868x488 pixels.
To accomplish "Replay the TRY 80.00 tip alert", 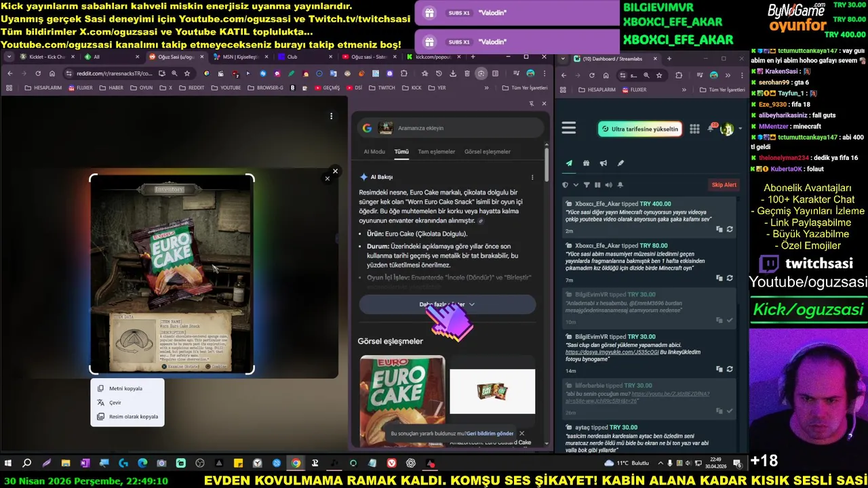I will 730,278.
